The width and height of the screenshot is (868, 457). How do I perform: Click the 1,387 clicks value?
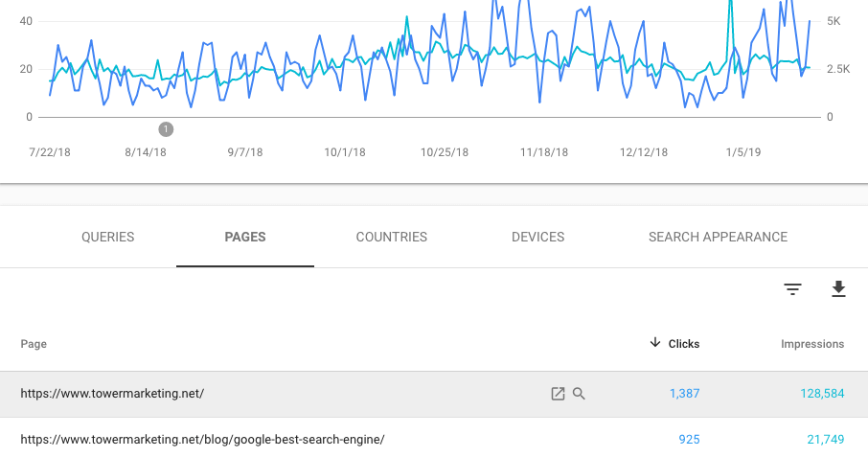[685, 394]
